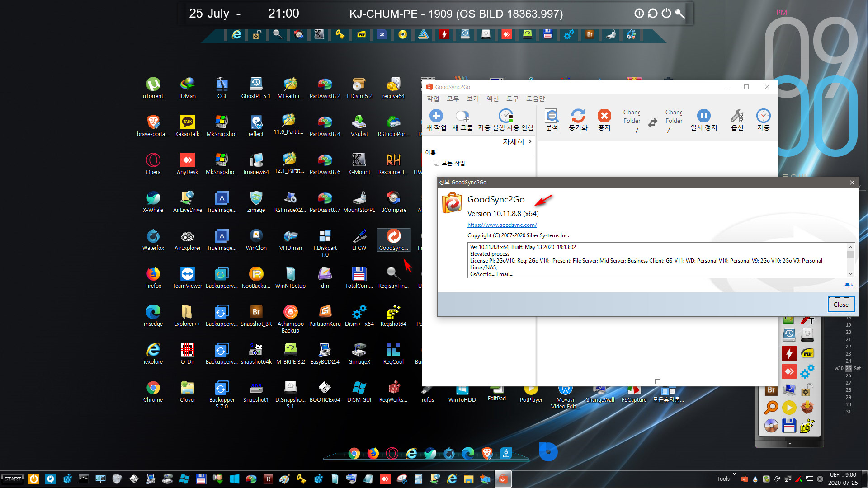The height and width of the screenshot is (488, 868).
Task: Select the KakaoTalk desktop icon
Action: [187, 126]
